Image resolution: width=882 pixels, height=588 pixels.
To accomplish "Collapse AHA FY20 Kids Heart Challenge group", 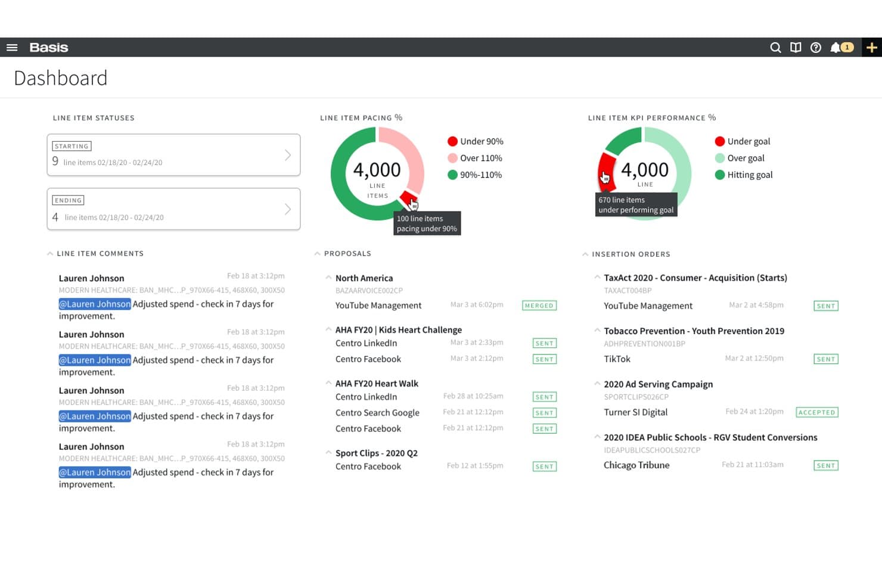I will coord(328,329).
